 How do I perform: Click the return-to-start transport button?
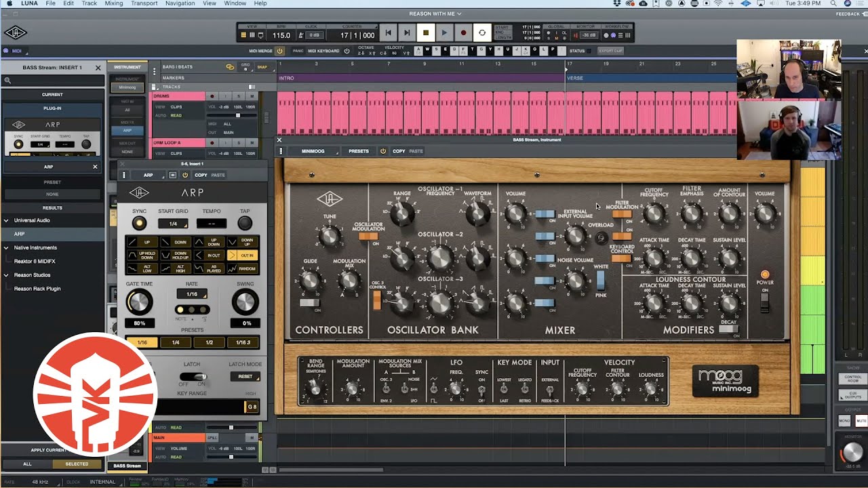tap(388, 33)
